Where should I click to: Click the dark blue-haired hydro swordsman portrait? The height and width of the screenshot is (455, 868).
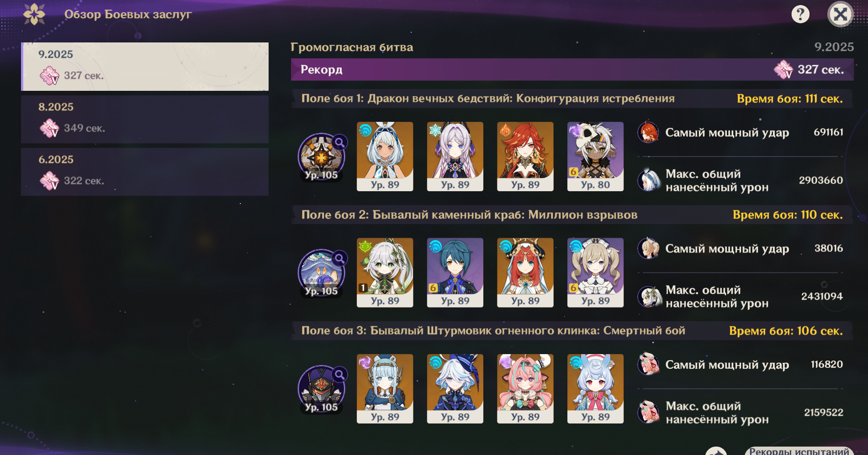(x=455, y=272)
